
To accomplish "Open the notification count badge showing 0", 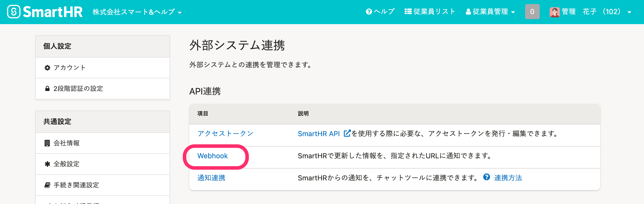I will click(x=532, y=12).
